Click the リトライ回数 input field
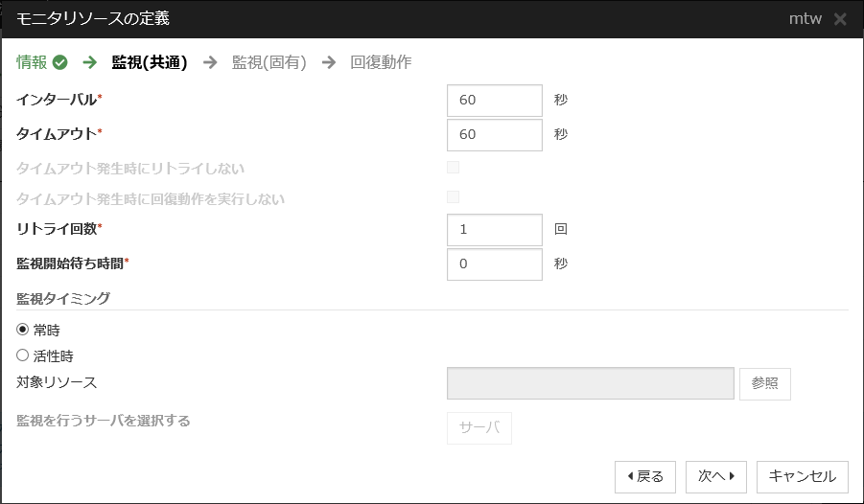The image size is (864, 504). [495, 230]
